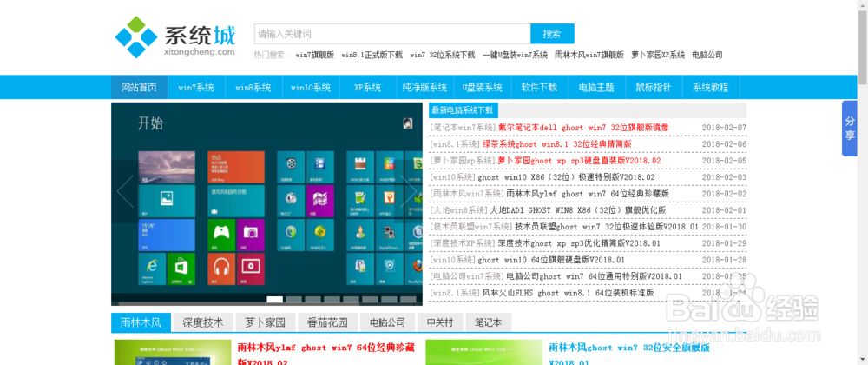Click the [萝卜家园xp系统] category tag
This screenshot has width=868, height=365.
pyautogui.click(x=463, y=161)
